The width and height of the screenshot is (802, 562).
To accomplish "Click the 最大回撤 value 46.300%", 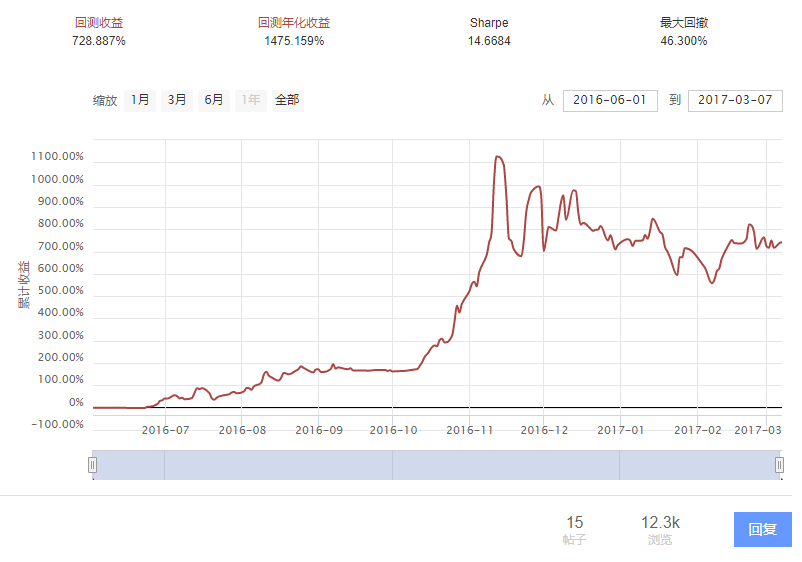I will [x=684, y=41].
